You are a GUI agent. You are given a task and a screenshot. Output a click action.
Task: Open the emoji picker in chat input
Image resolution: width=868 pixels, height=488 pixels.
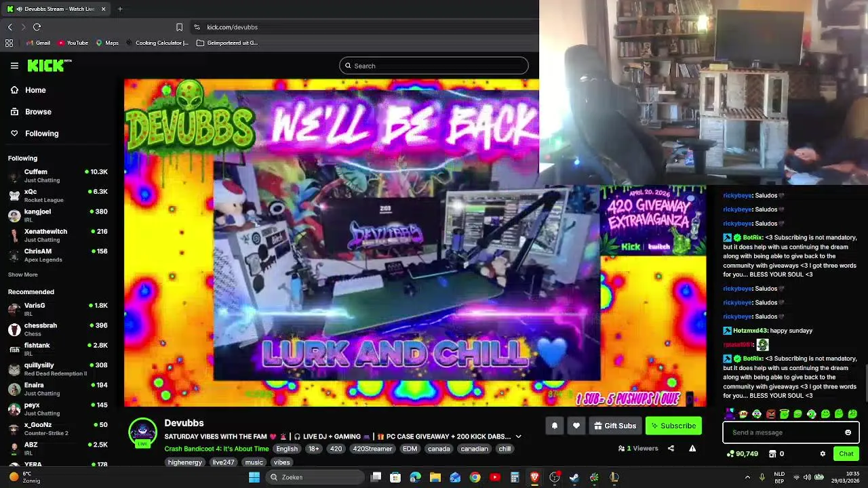(x=848, y=432)
